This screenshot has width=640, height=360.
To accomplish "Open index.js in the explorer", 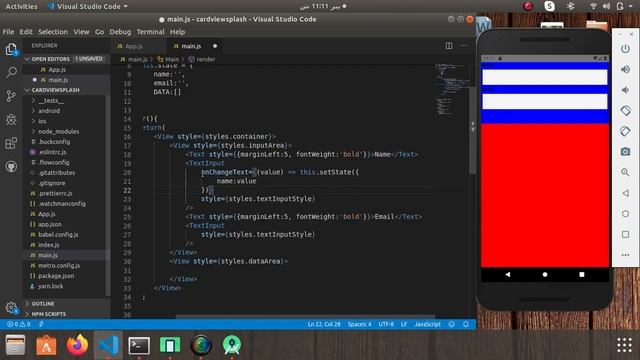I will pos(49,245).
